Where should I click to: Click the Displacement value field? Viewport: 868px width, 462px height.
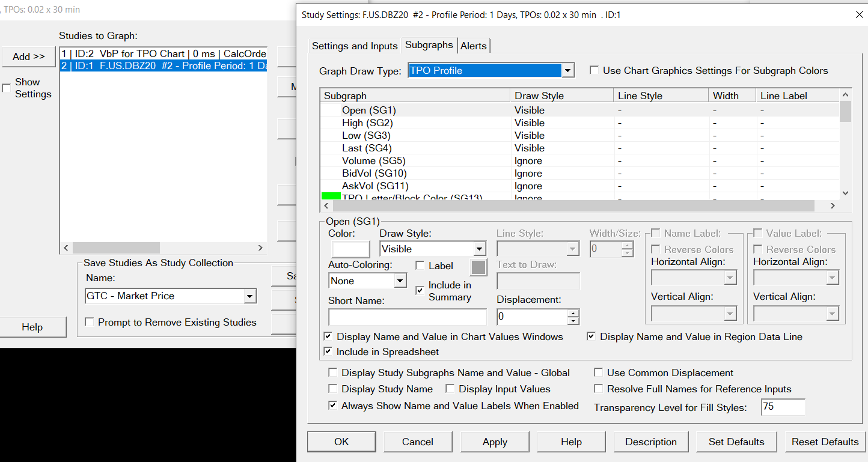533,317
